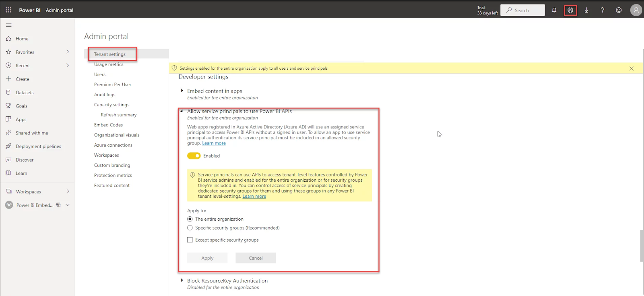Viewport: 644px width, 296px height.
Task: Click the Home icon in sidebar
Action: click(x=8, y=39)
